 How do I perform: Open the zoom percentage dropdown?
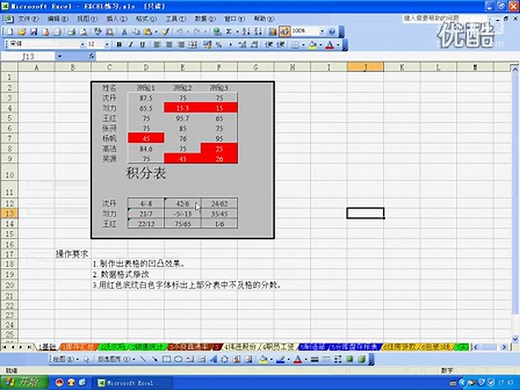tap(322, 32)
